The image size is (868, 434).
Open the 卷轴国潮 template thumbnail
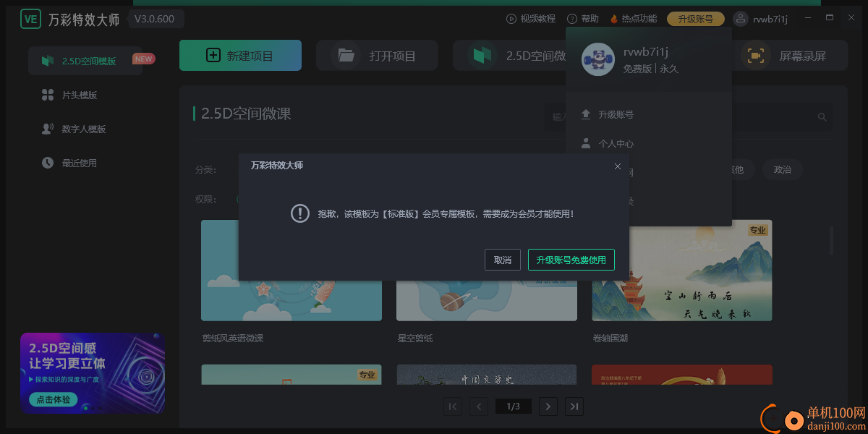(x=682, y=271)
